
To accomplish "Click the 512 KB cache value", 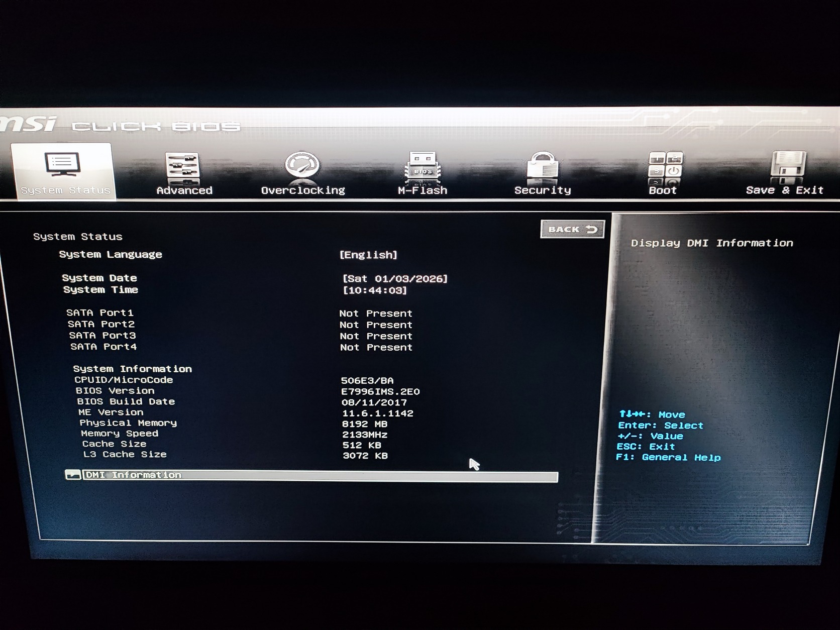I will coord(362,445).
